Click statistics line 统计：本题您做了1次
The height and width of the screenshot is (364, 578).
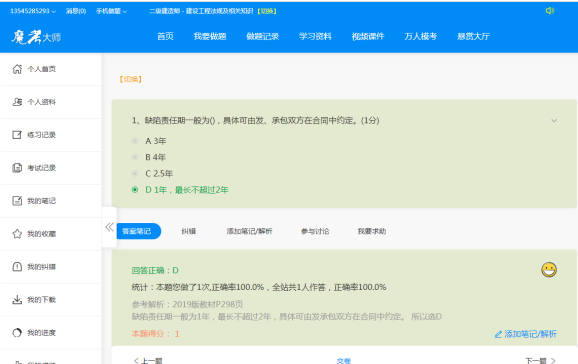click(x=170, y=287)
